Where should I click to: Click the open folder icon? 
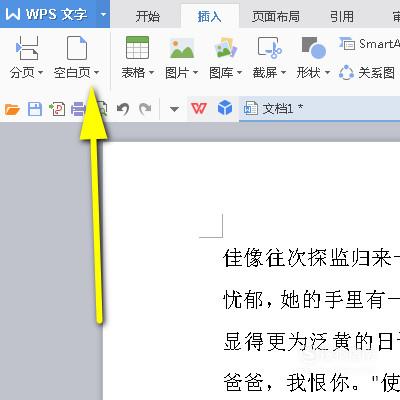coord(12,109)
